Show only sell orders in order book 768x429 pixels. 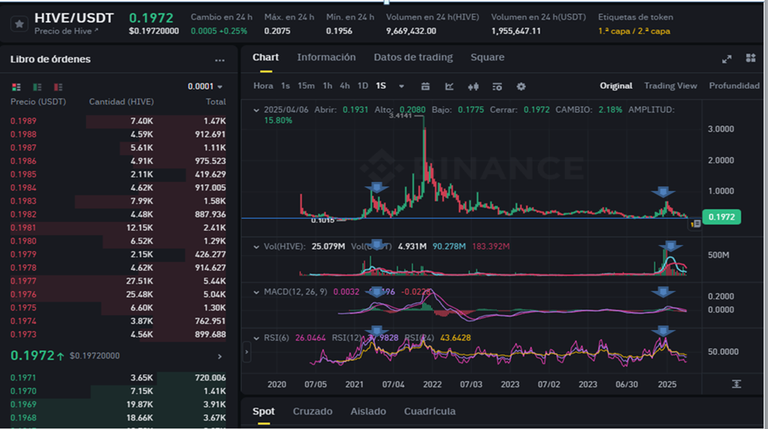point(58,87)
